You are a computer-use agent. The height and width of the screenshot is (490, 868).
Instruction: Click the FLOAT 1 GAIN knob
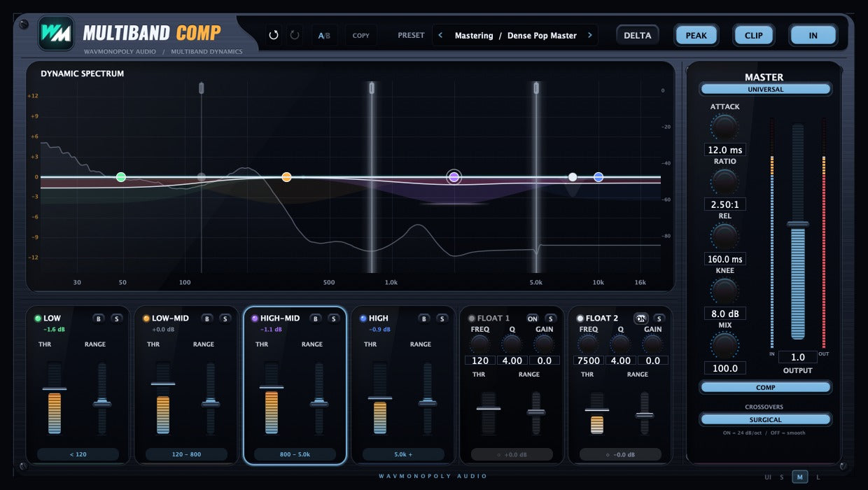click(x=544, y=344)
